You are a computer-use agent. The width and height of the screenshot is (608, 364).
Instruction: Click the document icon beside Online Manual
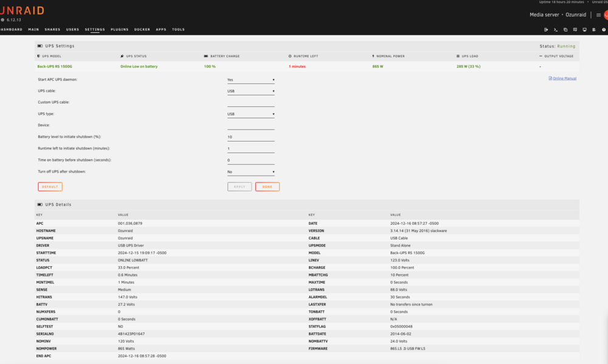pyautogui.click(x=550, y=78)
